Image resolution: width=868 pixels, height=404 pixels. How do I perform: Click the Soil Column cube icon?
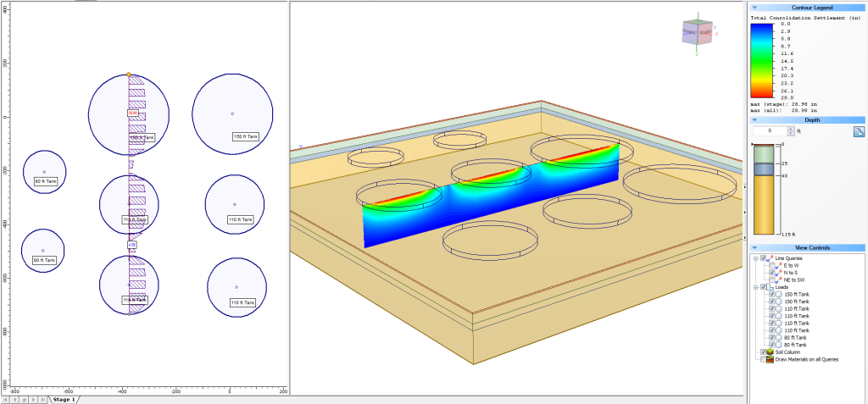(x=770, y=351)
